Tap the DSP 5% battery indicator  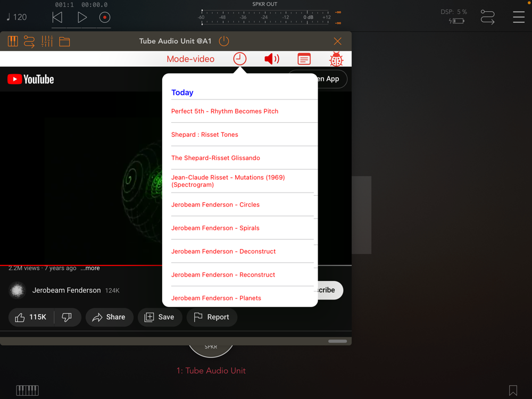454,16
